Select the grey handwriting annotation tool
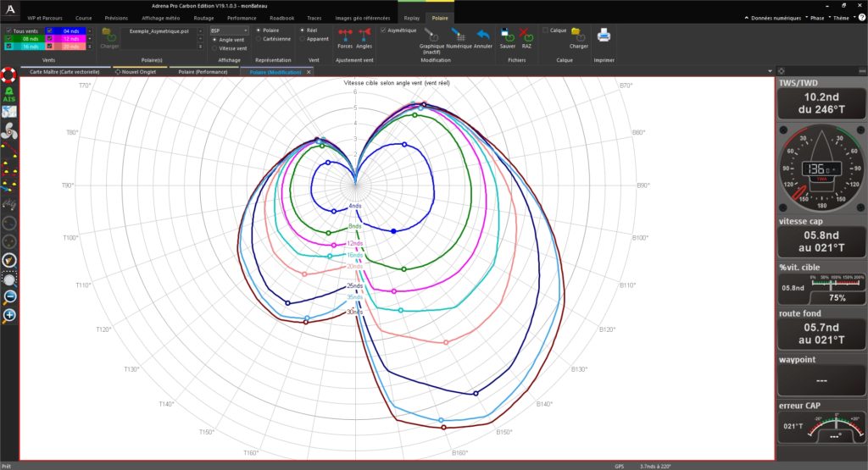 8,205
